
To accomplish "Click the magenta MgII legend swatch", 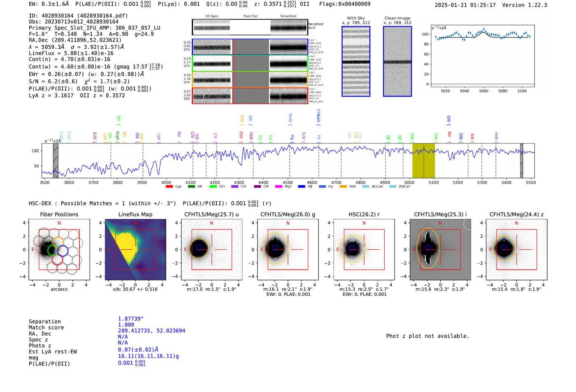I will (x=279, y=186).
